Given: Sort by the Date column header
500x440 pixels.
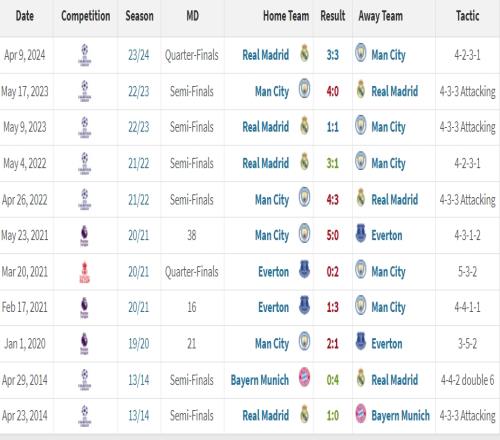Looking at the screenshot, I should click(x=25, y=16).
